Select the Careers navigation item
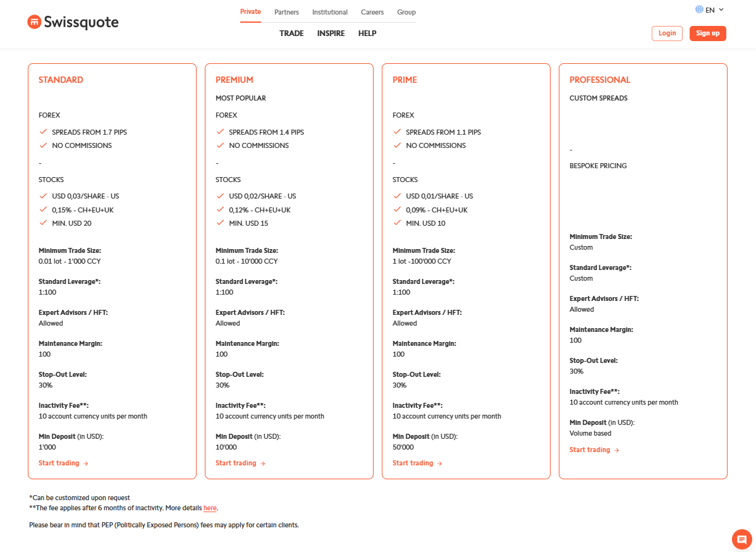 tap(372, 12)
